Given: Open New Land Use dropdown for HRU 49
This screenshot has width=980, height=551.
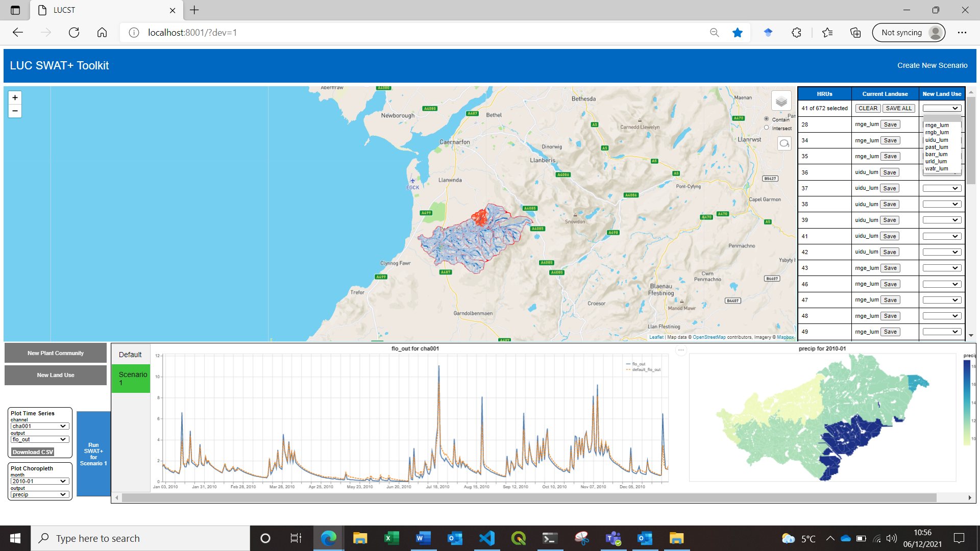Looking at the screenshot, I should pos(942,332).
